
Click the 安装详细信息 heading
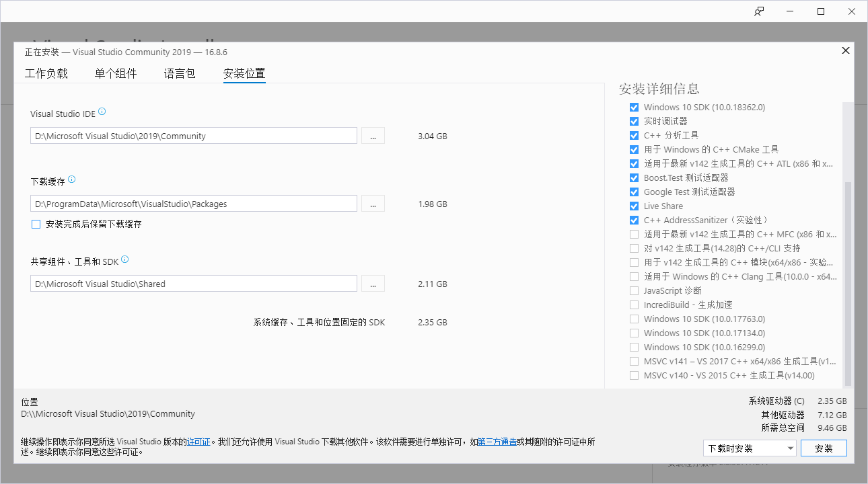coord(659,89)
